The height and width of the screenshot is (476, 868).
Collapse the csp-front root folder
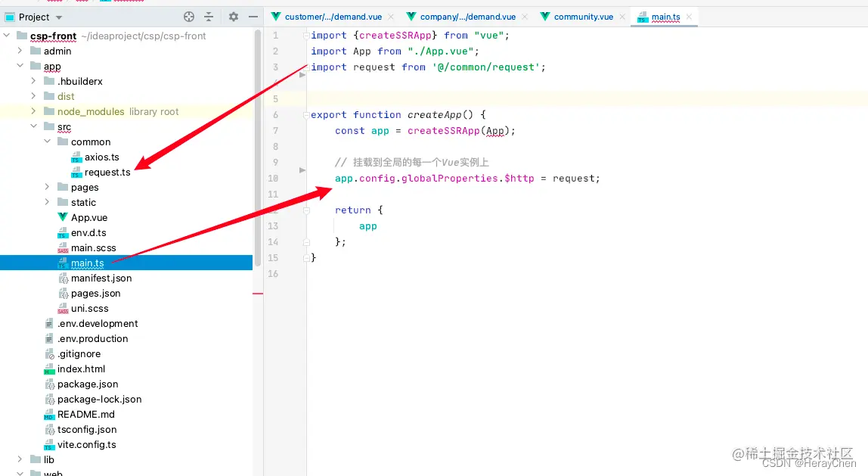click(x=7, y=36)
